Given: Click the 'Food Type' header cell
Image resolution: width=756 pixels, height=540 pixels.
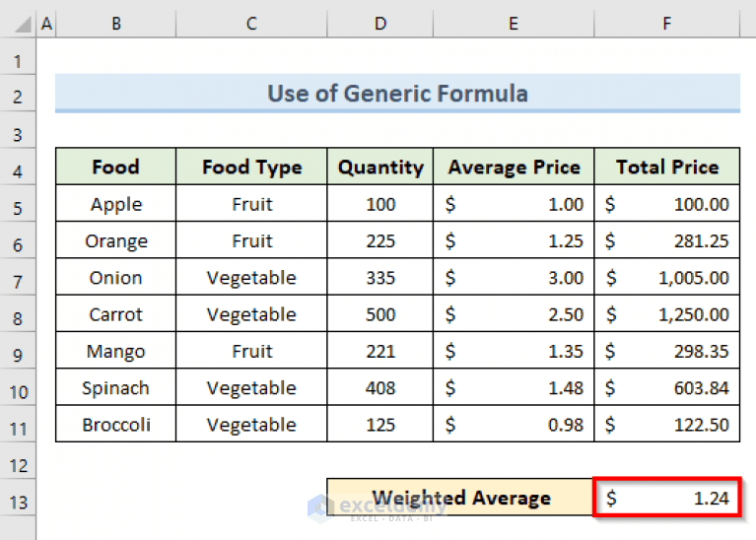Looking at the screenshot, I should click(x=251, y=167).
